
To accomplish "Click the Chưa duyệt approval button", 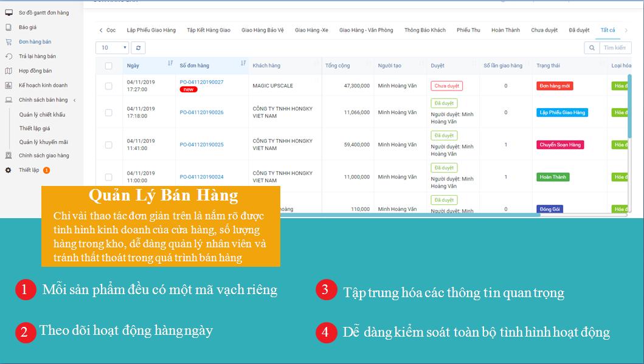I will point(446,86).
